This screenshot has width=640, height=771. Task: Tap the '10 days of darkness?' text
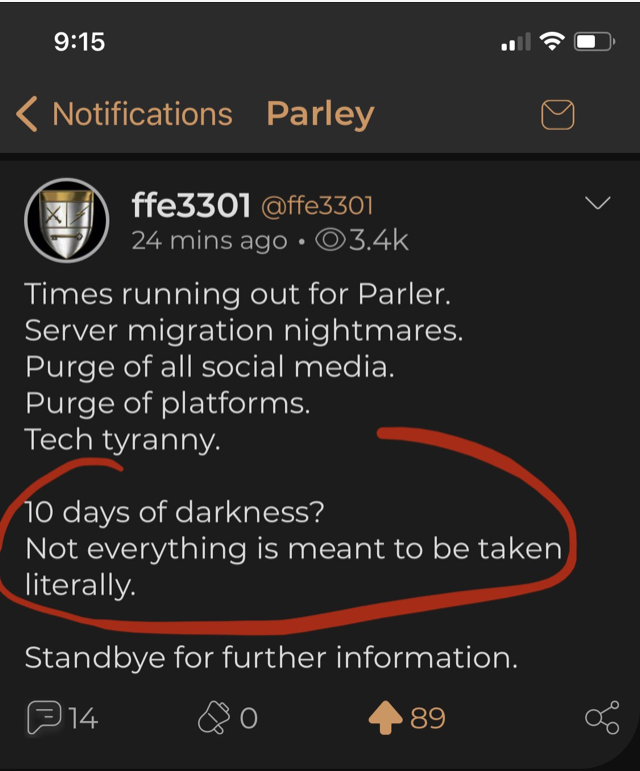175,512
